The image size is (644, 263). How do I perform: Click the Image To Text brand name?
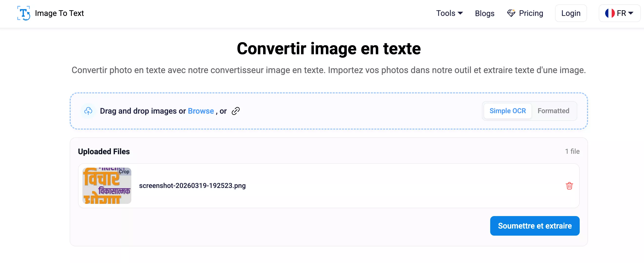coord(59,13)
